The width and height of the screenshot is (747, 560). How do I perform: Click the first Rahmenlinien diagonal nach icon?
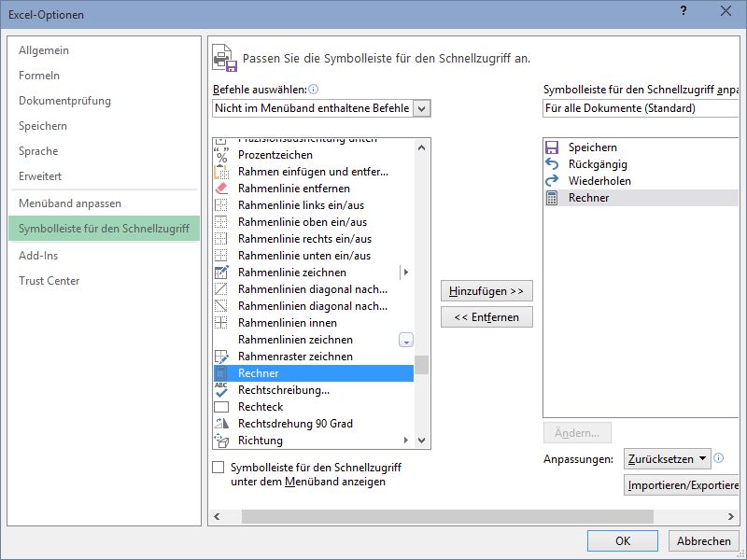pyautogui.click(x=221, y=289)
